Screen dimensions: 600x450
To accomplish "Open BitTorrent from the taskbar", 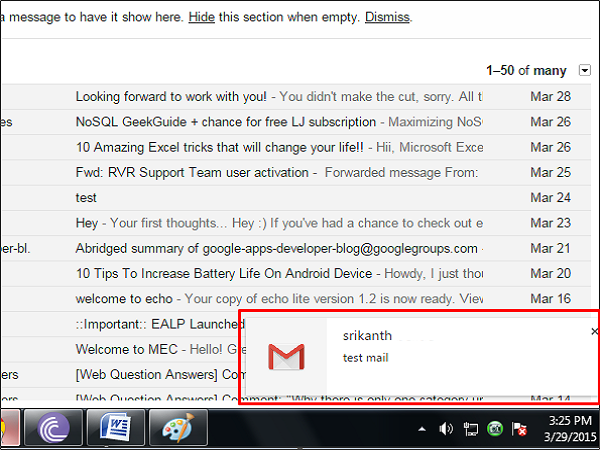I will click(54, 428).
